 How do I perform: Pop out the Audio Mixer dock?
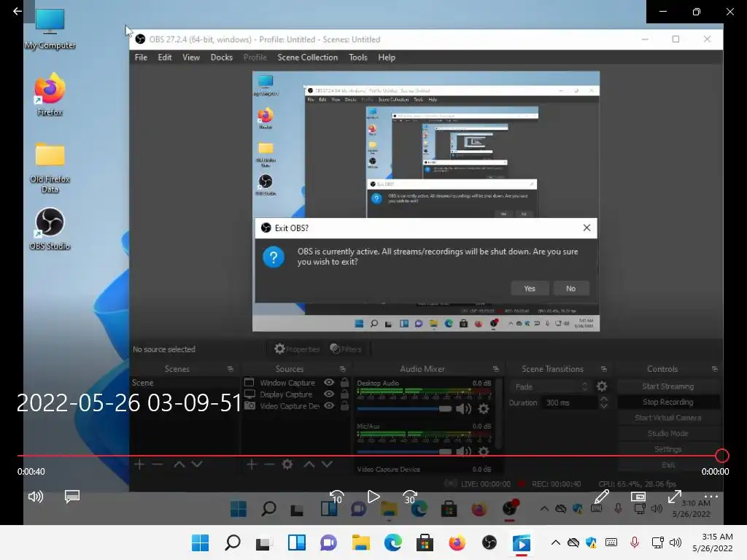496,369
